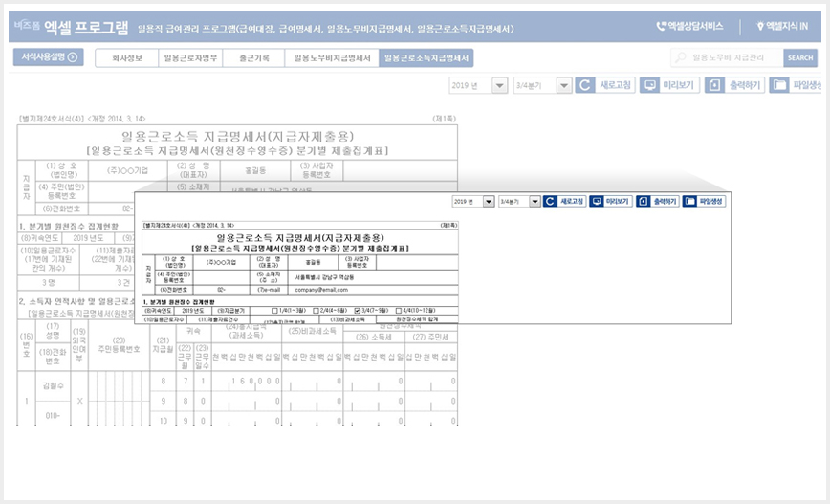The image size is (830, 504).
Task: Check the 4/4(10~12월) quarter box in inset
Action: (x=399, y=311)
